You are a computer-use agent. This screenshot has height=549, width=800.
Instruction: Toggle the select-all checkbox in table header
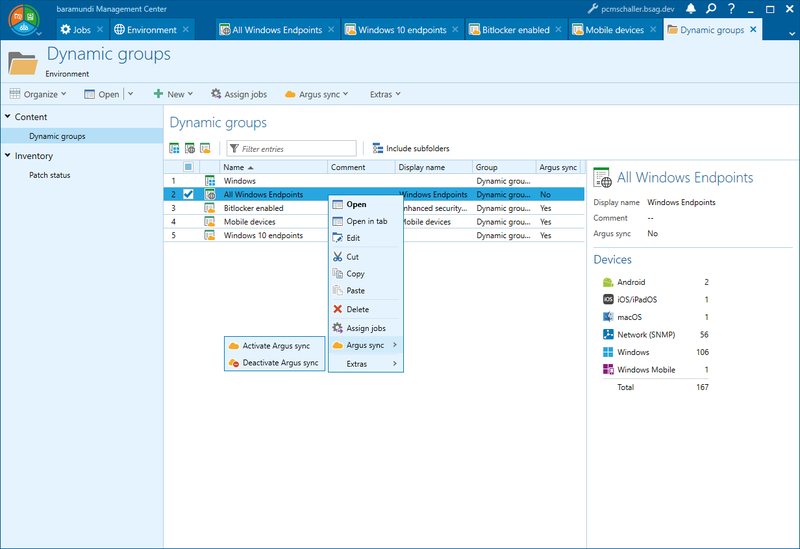point(188,167)
